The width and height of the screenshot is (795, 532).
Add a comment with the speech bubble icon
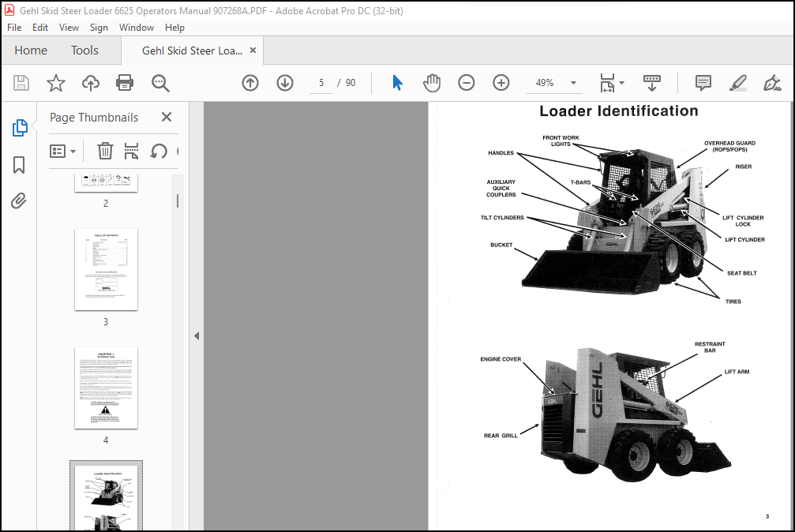coord(703,83)
